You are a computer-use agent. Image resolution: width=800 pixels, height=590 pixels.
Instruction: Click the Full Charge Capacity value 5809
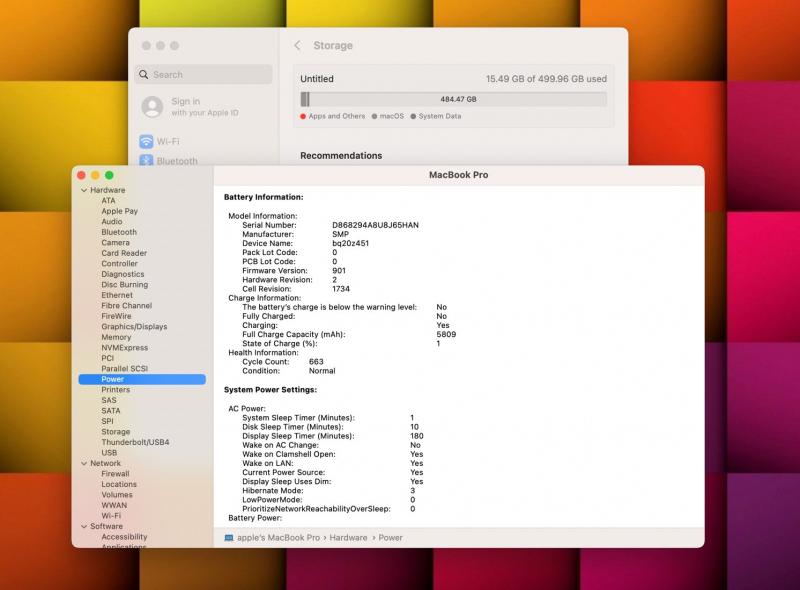pyautogui.click(x=446, y=334)
